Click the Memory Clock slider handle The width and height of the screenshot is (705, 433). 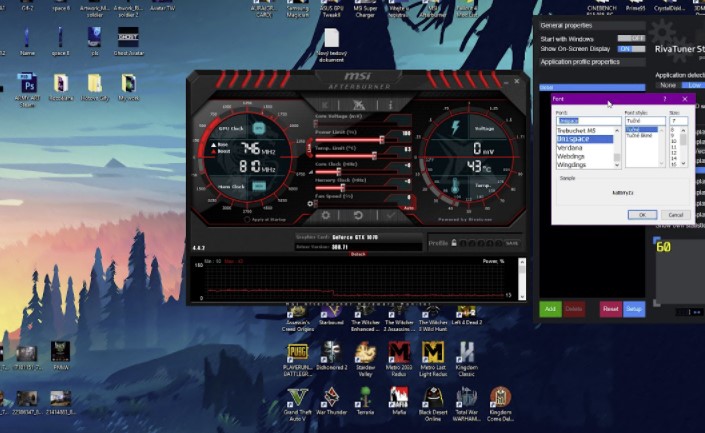pos(343,187)
